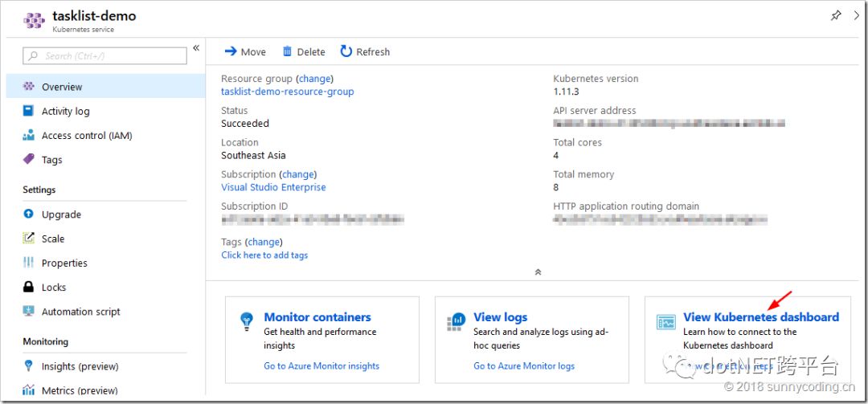Click the Tags icon in sidebar
Image resolution: width=868 pixels, height=404 pixels.
29,160
